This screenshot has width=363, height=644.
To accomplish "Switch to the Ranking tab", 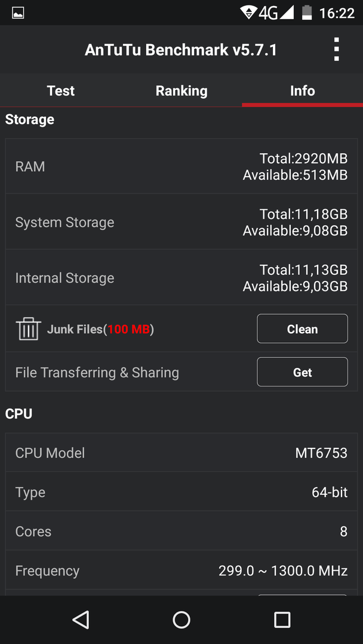I will 181,91.
